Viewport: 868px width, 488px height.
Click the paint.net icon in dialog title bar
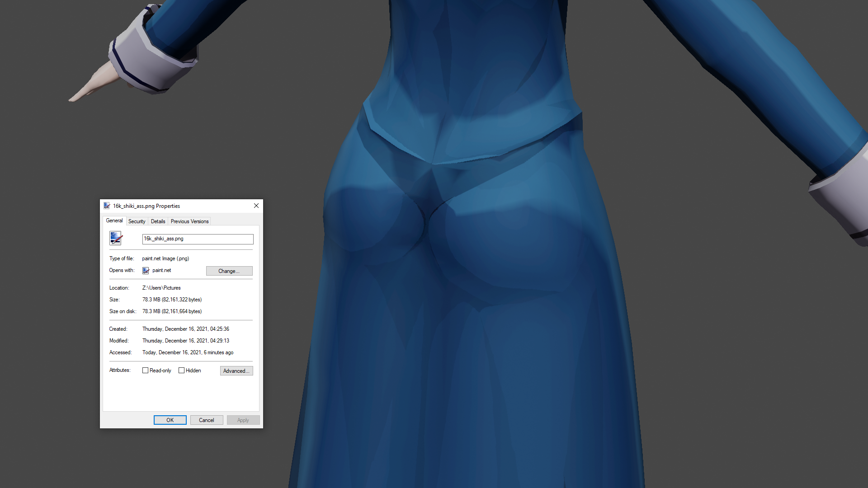pyautogui.click(x=107, y=206)
